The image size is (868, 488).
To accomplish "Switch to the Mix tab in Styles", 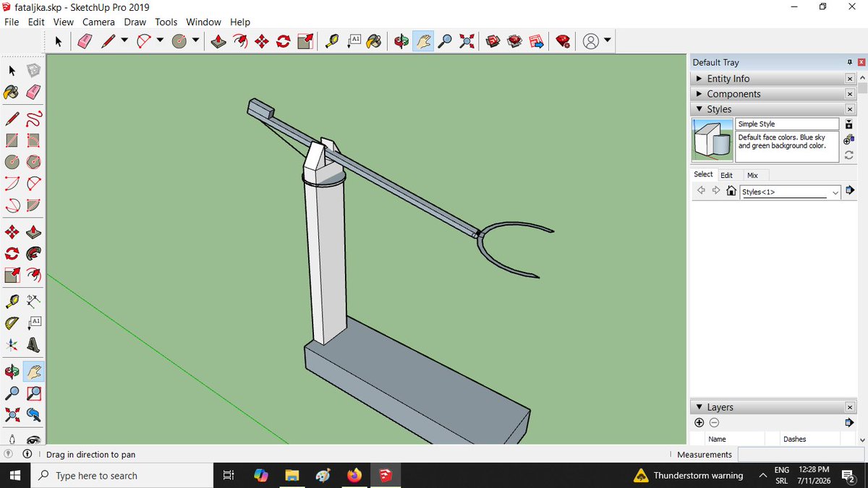I will point(752,175).
